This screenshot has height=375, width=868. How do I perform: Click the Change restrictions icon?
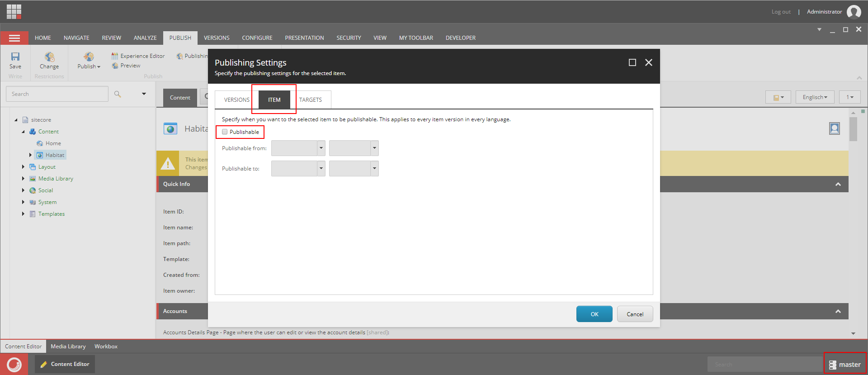coord(49,57)
